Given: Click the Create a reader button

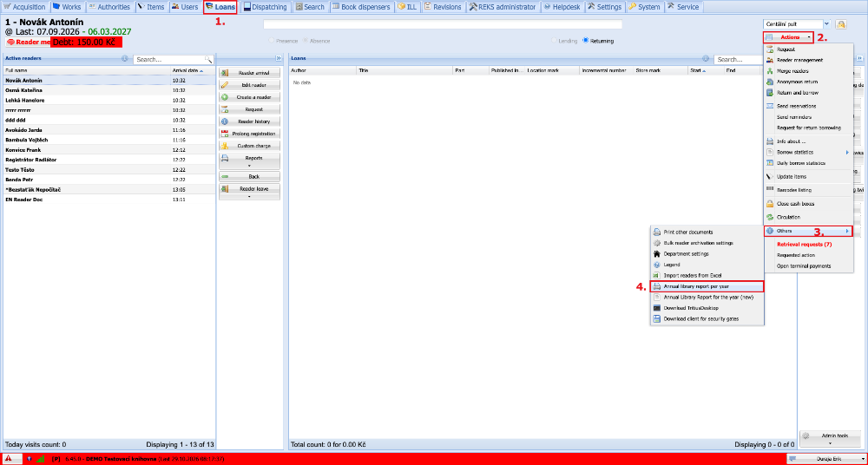Looking at the screenshot, I should click(x=250, y=97).
